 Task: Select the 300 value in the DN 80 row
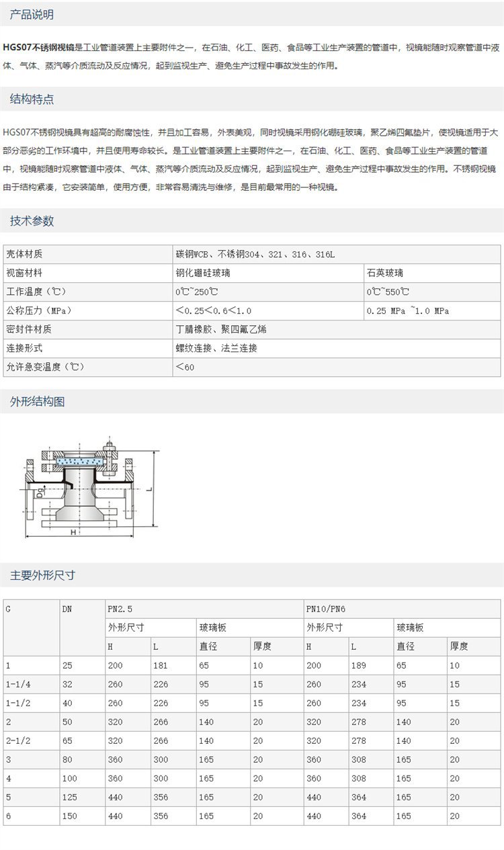[x=173, y=759]
